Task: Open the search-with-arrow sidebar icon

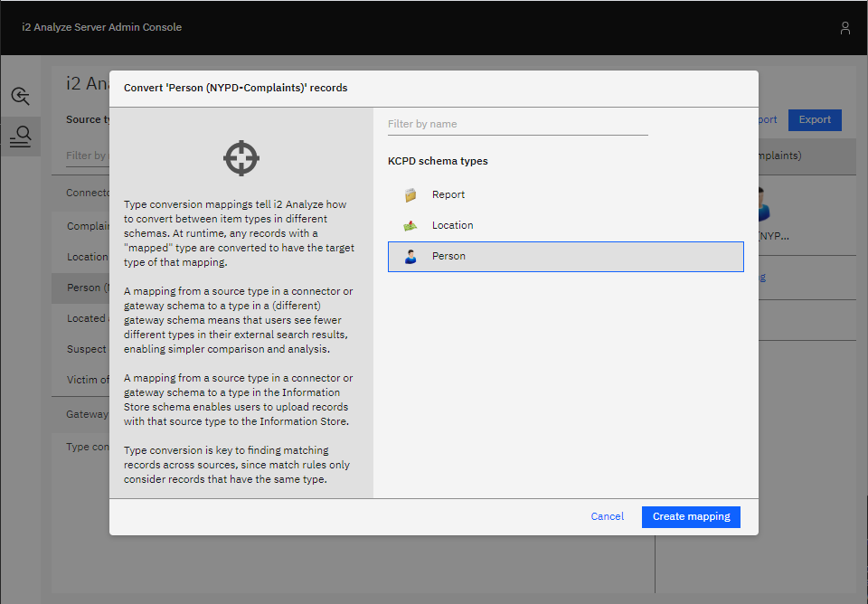Action: (x=20, y=96)
